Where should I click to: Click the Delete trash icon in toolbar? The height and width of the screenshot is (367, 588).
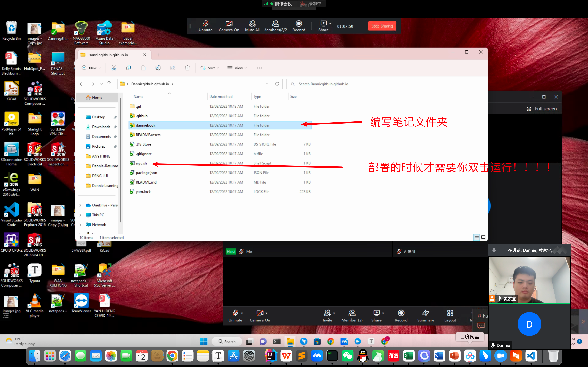pyautogui.click(x=187, y=68)
